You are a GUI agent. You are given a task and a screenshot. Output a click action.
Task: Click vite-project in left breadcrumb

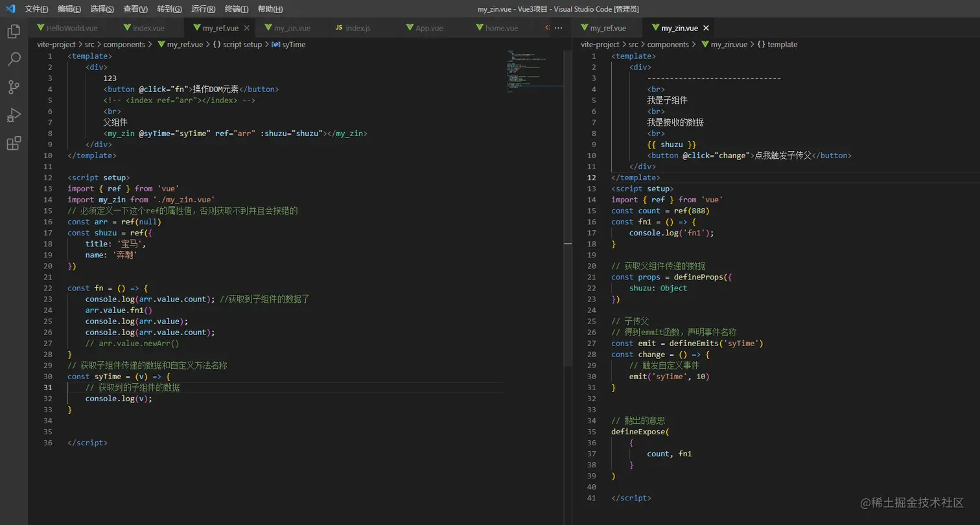tap(56, 45)
